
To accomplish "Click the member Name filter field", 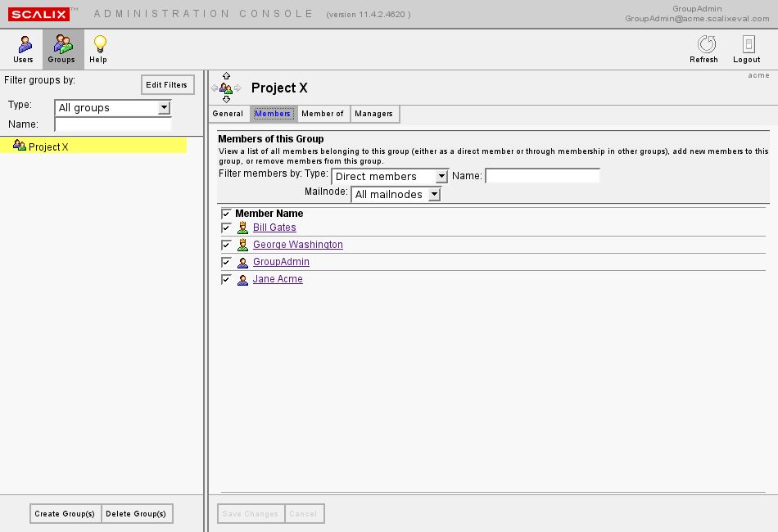I will click(542, 176).
